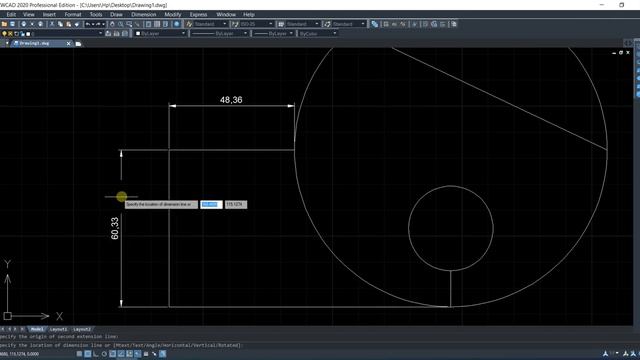Open the Dimension menu
The image size is (640, 360).
[x=144, y=14]
